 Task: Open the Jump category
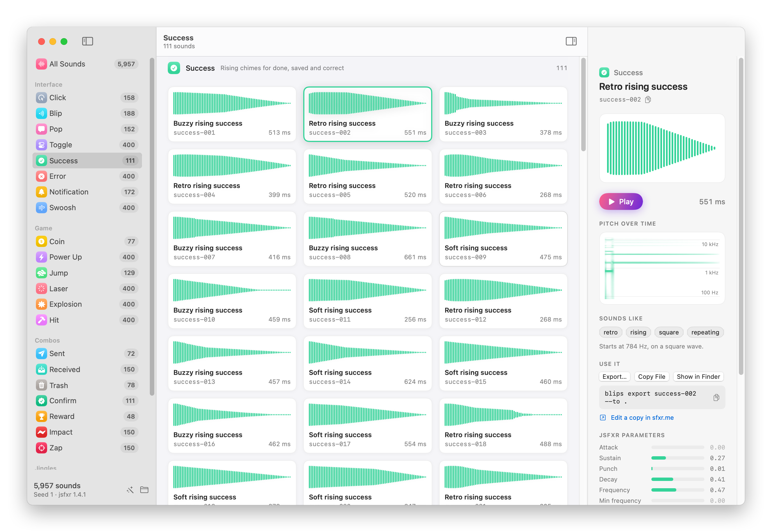click(x=87, y=273)
